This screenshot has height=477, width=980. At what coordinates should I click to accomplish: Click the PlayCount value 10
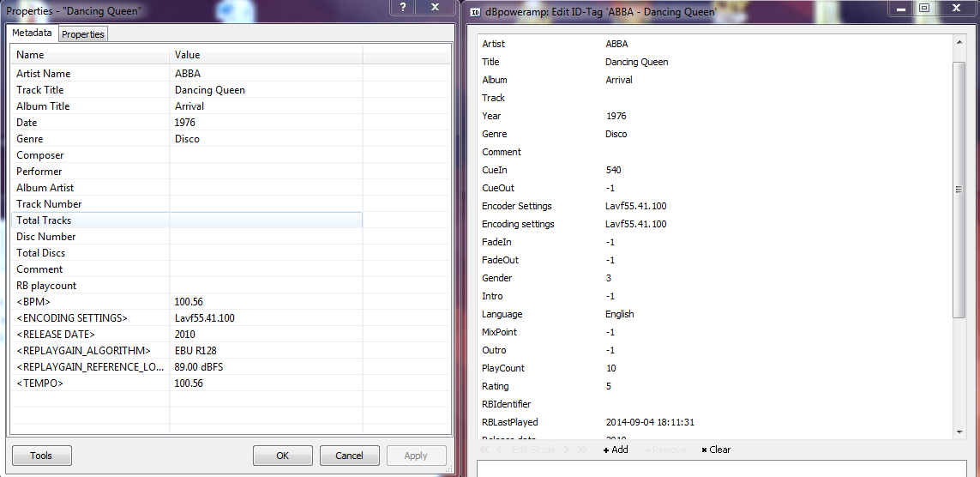coord(612,368)
